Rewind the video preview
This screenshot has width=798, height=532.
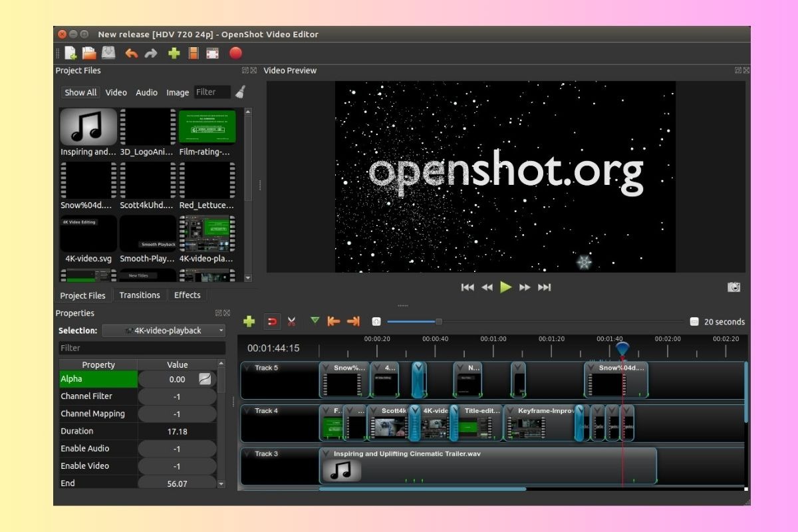487,287
